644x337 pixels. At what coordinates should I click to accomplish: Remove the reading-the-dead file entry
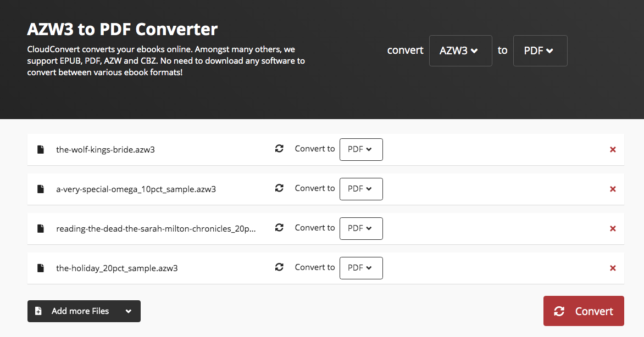[x=613, y=228]
